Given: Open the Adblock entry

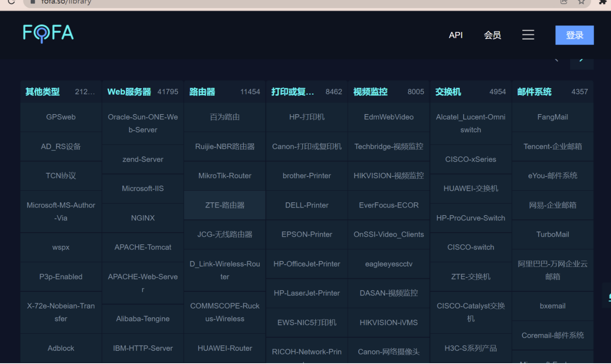Looking at the screenshot, I should (x=61, y=348).
